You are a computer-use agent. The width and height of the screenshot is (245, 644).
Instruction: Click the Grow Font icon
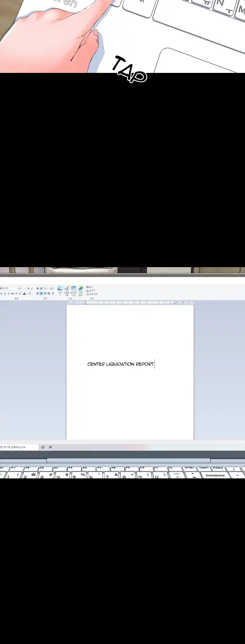point(29,289)
